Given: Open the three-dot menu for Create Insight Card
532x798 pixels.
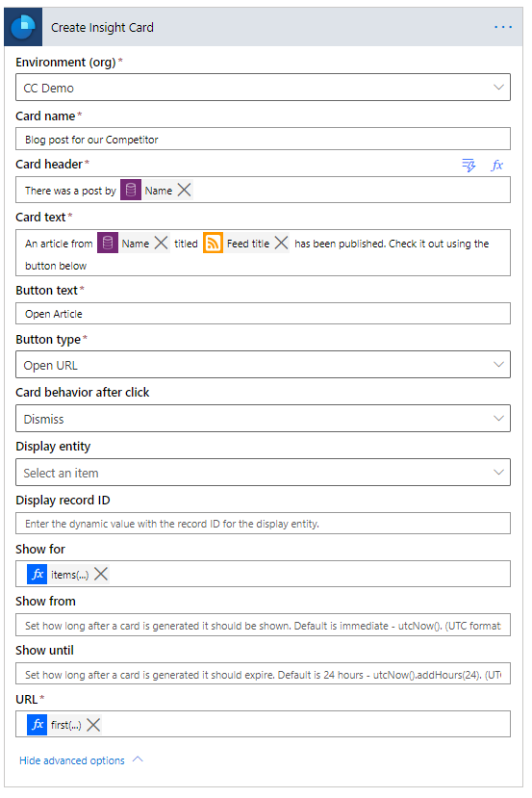Looking at the screenshot, I should click(x=502, y=27).
